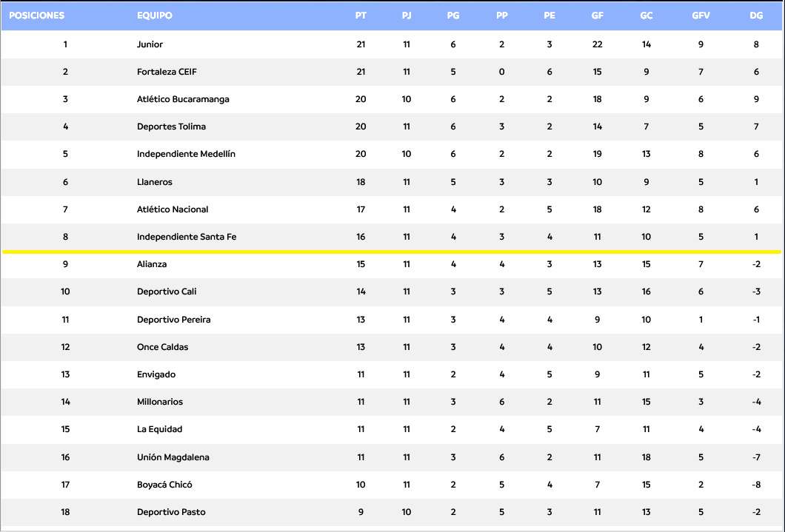The image size is (785, 532).
Task: Click the Llaneros team name
Action: coord(154,182)
